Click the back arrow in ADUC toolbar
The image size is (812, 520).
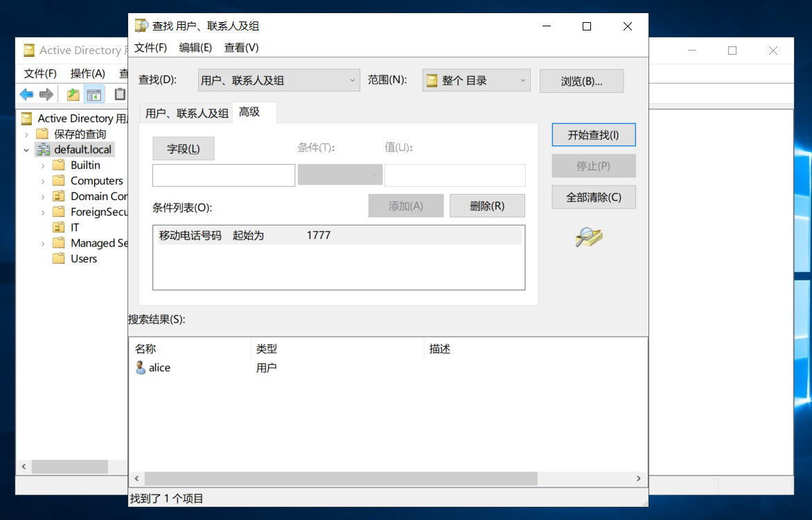pos(26,95)
